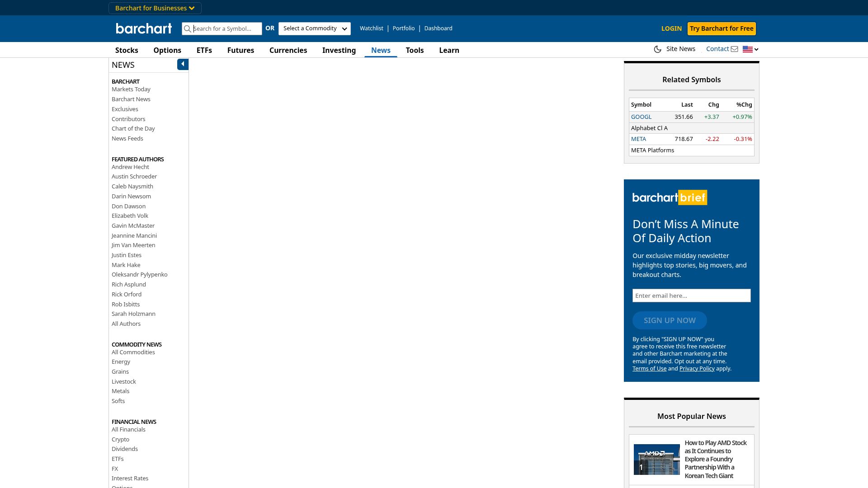The image size is (868, 488).
Task: Toggle dark mode moon icon
Action: tap(658, 49)
